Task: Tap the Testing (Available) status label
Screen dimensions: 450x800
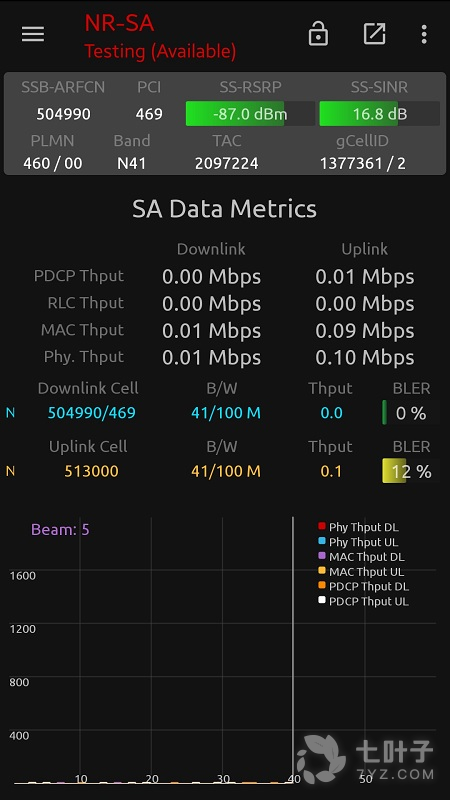Action: point(160,51)
